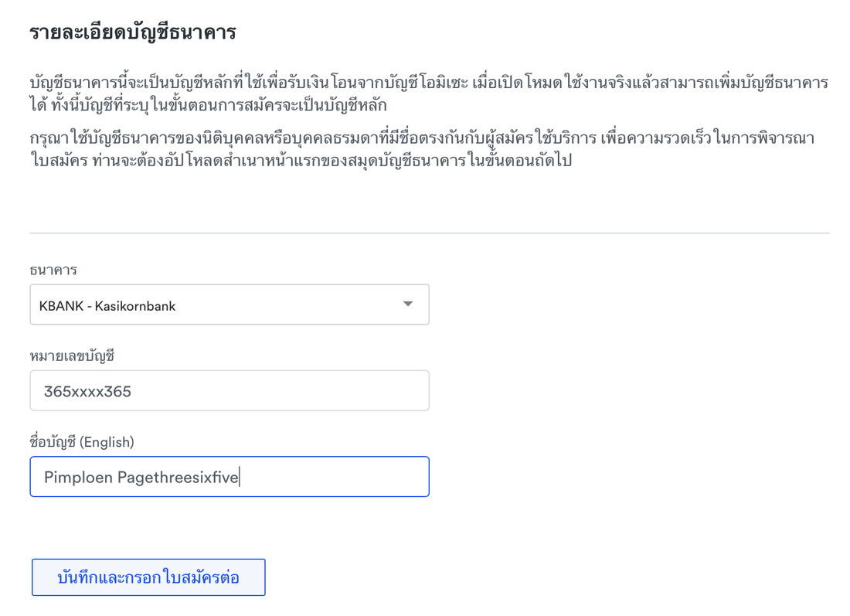Click empty space right of 365xxxx365

point(279,391)
